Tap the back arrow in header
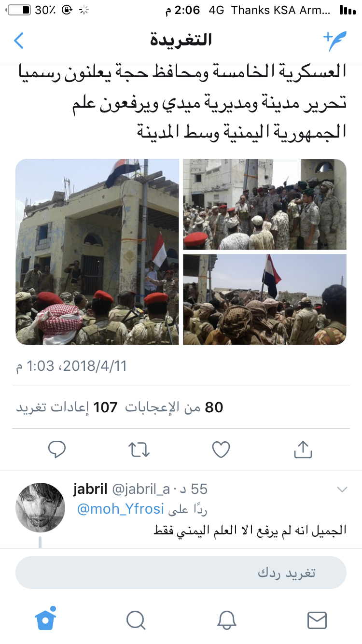Screen dimensions: 362x644 (x=19, y=40)
